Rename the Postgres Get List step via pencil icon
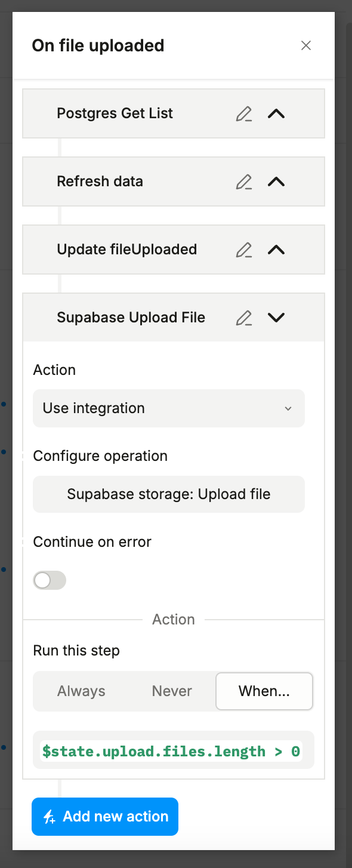This screenshot has width=352, height=868. (x=243, y=113)
